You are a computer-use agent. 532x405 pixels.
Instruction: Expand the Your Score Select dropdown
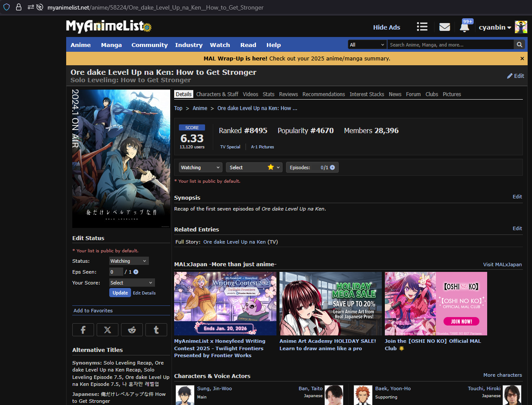132,283
